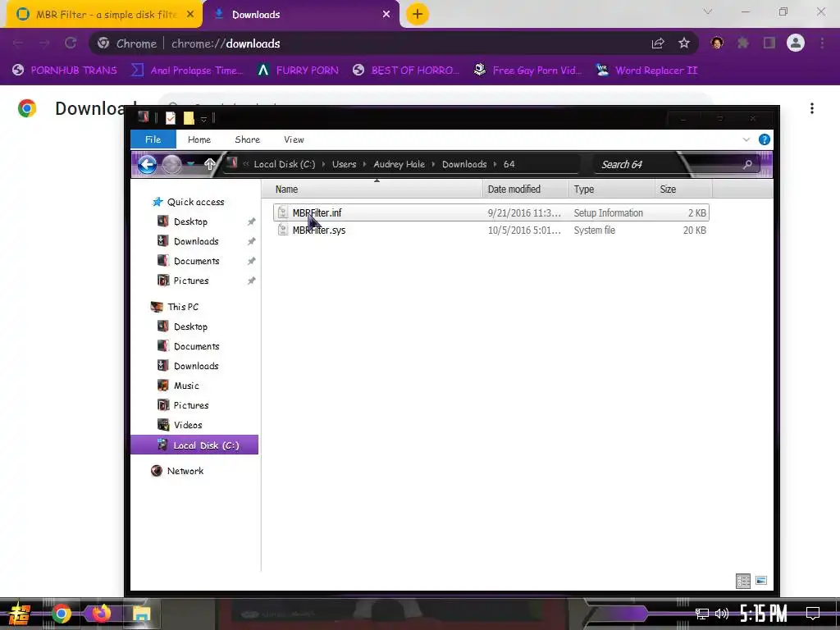Reload the page in Chrome

coord(71,43)
